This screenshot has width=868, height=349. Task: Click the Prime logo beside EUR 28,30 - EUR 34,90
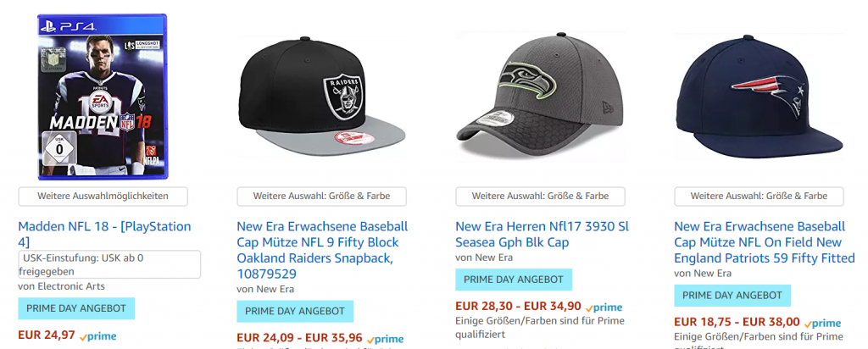(x=604, y=307)
